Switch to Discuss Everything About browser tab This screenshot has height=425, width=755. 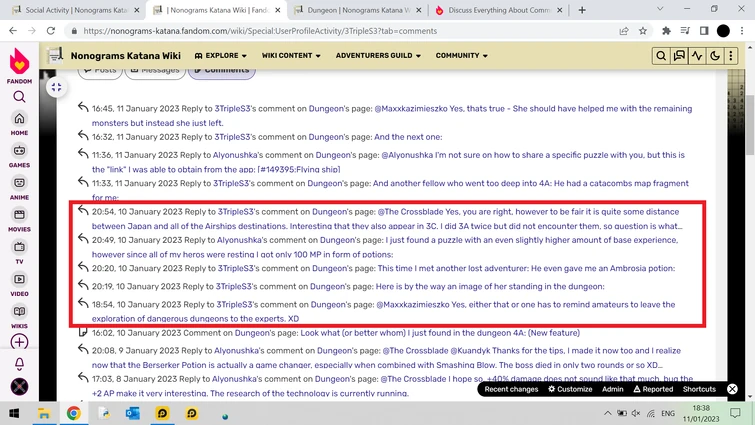(498, 10)
